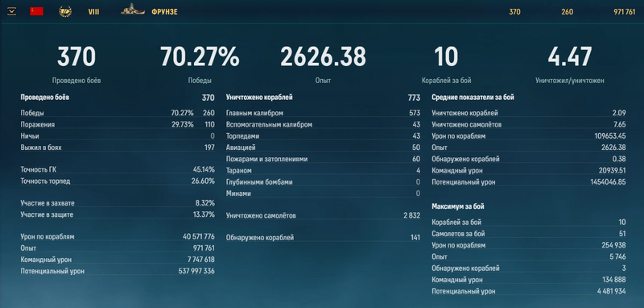Screen dimensions: 644x308
Task: Click the 29.73% defeats percentage
Action: (x=183, y=125)
